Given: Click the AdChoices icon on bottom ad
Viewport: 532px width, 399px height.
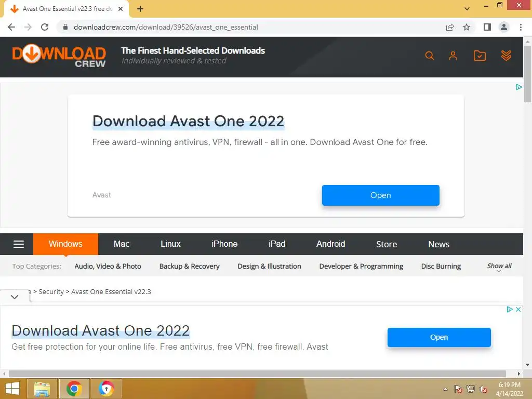Looking at the screenshot, I should pyautogui.click(x=509, y=310).
